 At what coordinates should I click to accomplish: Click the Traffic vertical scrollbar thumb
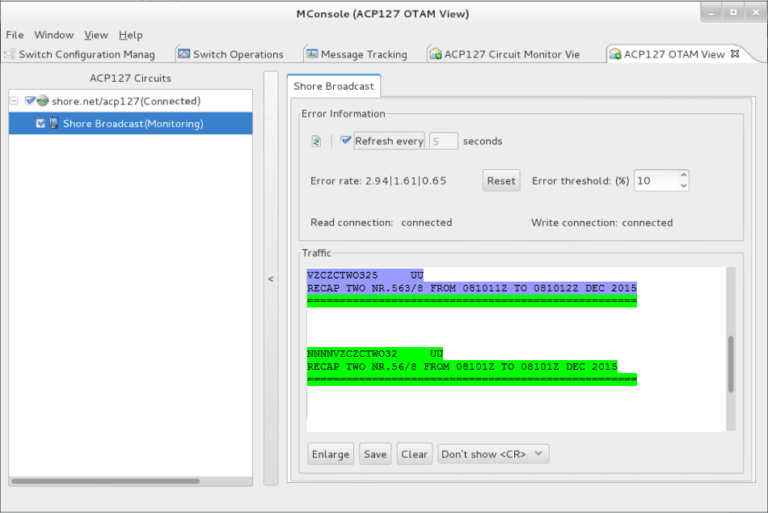tap(731, 364)
